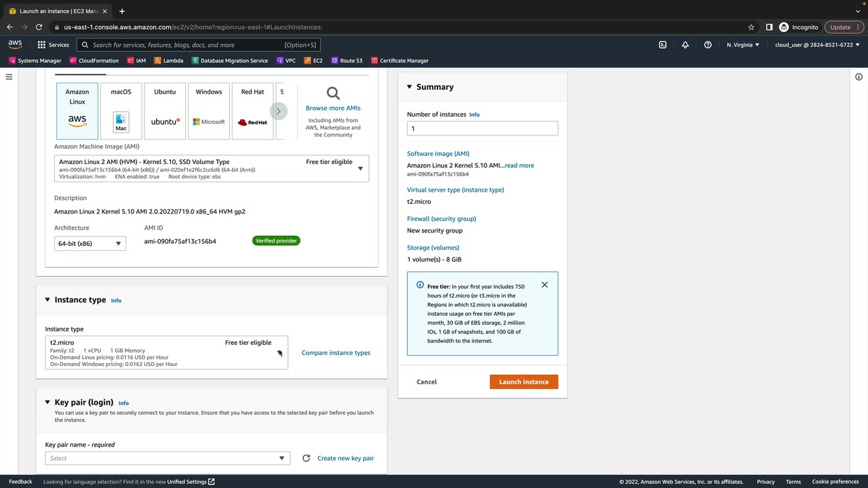The height and width of the screenshot is (488, 868).
Task: Open Database Migration Service bookmark
Action: click(229, 60)
